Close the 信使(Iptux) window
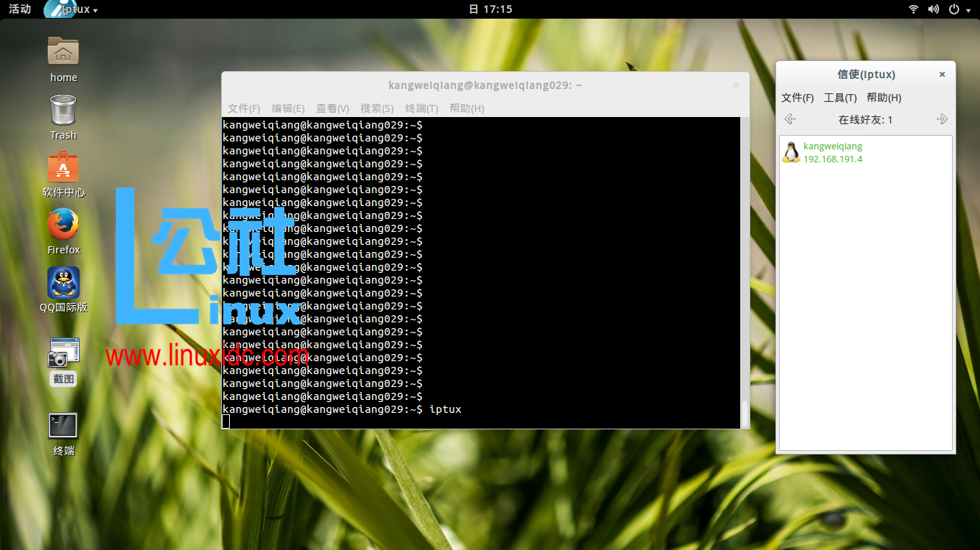 pos(942,75)
